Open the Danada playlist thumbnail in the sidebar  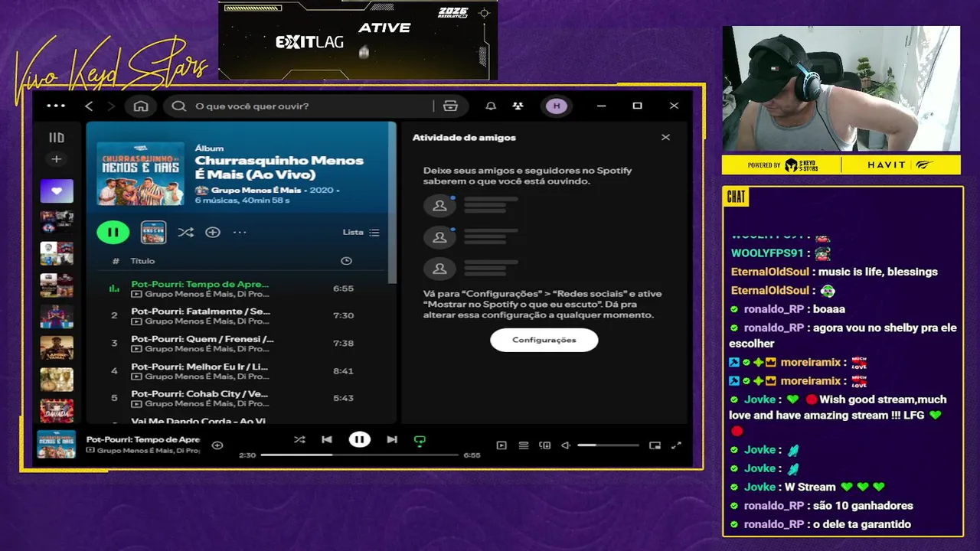[x=57, y=411]
